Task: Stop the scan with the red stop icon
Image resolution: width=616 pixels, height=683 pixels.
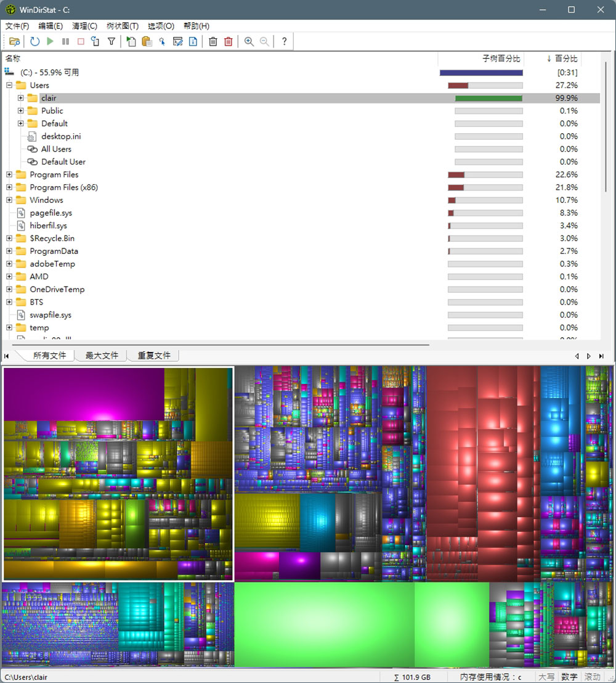Action: pyautogui.click(x=80, y=41)
